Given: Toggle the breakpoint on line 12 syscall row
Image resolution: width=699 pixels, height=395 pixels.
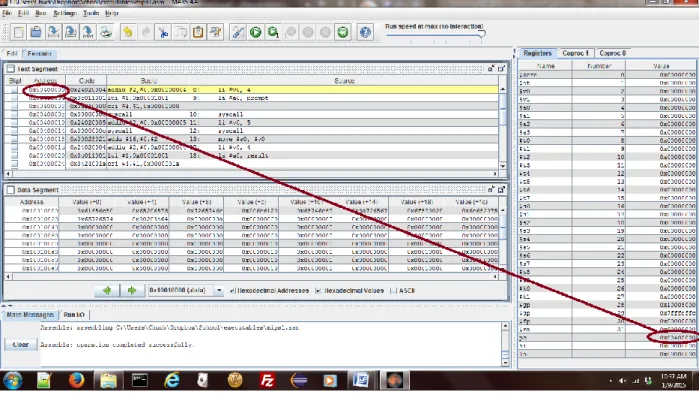Looking at the screenshot, I should click(14, 131).
